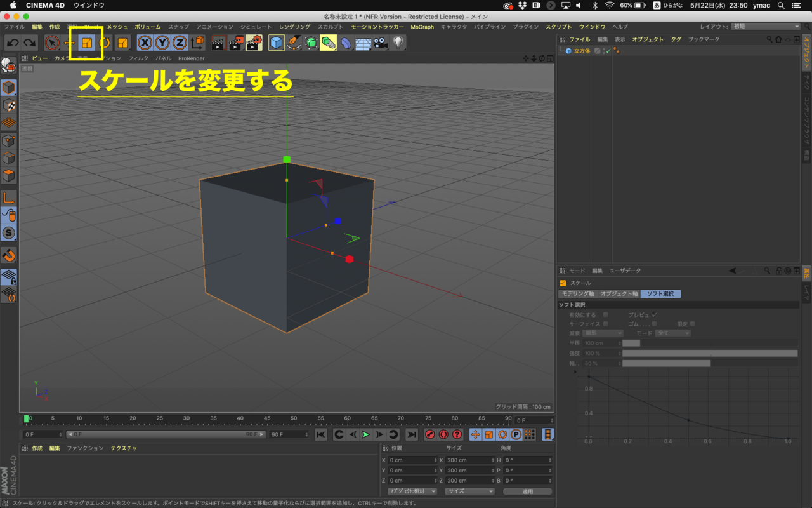Check the 限定 checkbox

click(692, 324)
